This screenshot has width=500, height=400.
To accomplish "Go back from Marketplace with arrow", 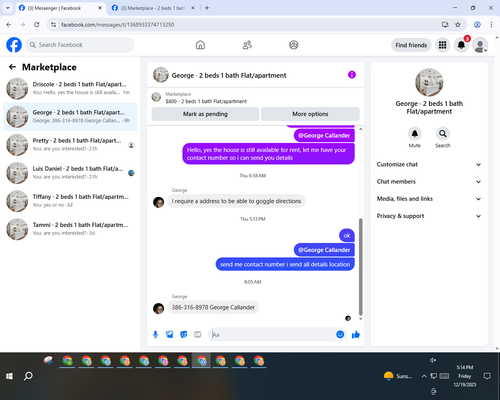I will (x=12, y=67).
